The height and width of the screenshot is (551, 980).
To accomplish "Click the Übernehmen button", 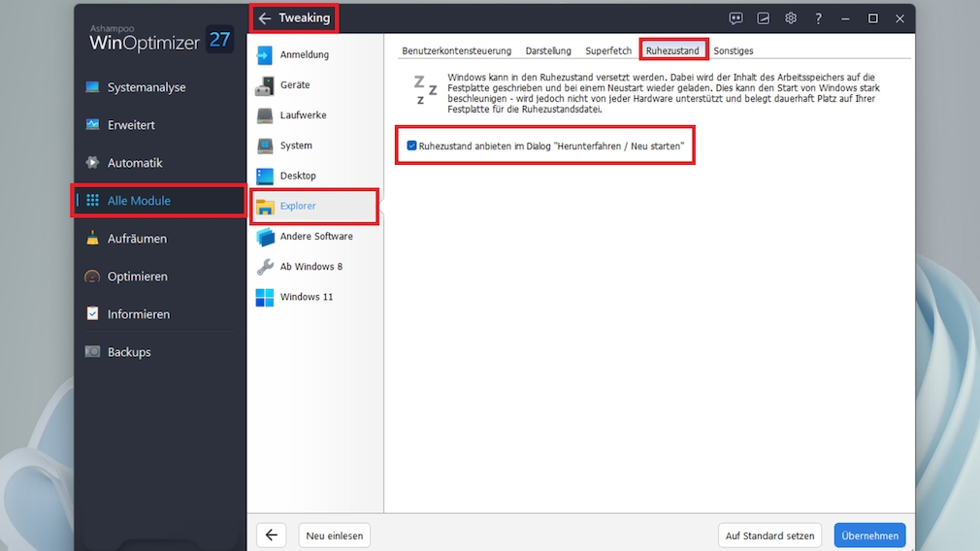I will (x=869, y=535).
